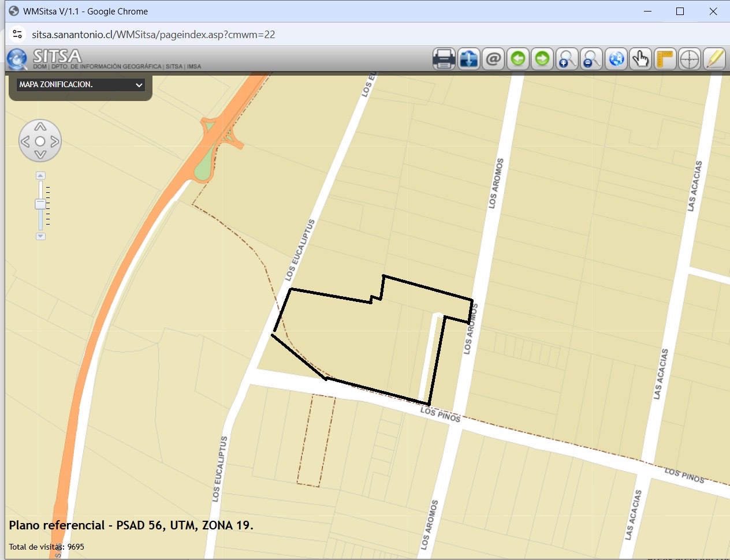Click the SITSA header title text
The height and width of the screenshot is (560, 730).
click(x=57, y=56)
